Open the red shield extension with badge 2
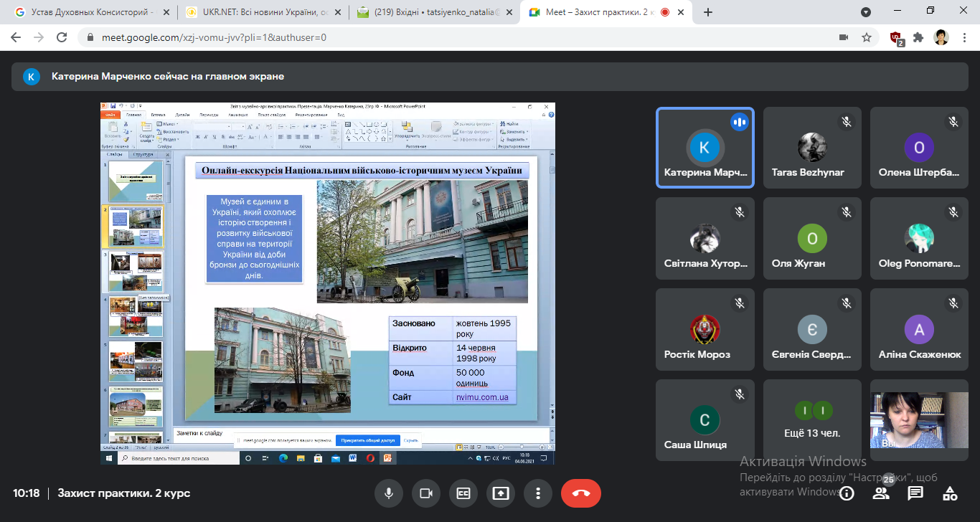 coord(896,38)
